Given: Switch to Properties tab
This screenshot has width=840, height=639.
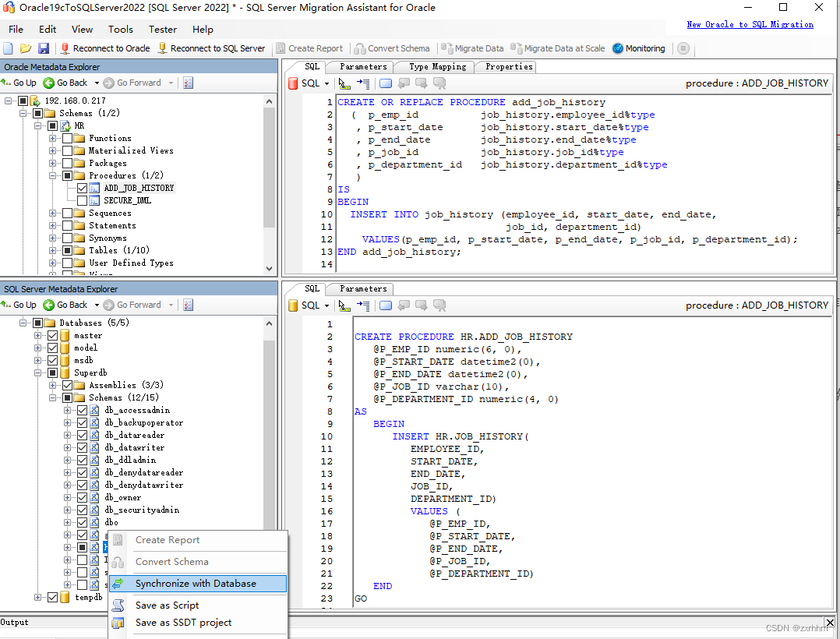Looking at the screenshot, I should point(508,66).
